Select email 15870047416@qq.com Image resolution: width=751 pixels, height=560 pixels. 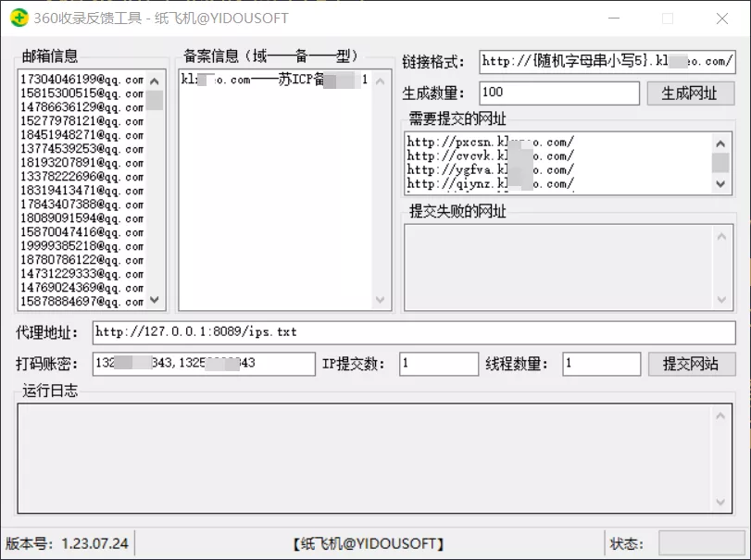(x=81, y=232)
